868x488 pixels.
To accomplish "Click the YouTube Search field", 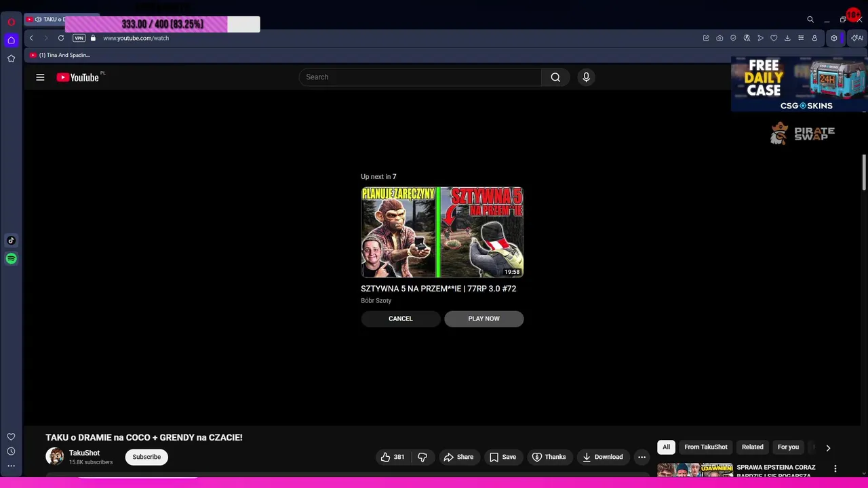I will 420,77.
